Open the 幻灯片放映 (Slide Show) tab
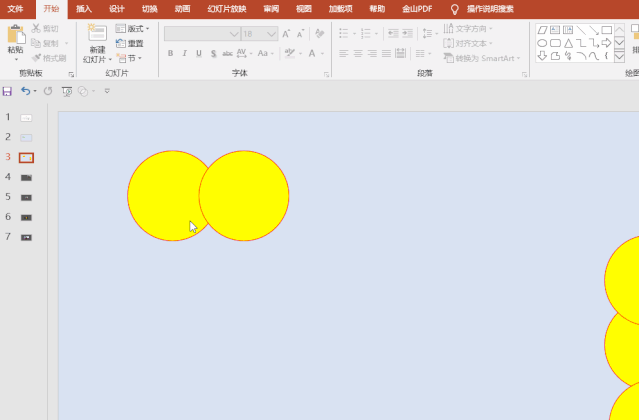The height and width of the screenshot is (420, 639). point(227,9)
